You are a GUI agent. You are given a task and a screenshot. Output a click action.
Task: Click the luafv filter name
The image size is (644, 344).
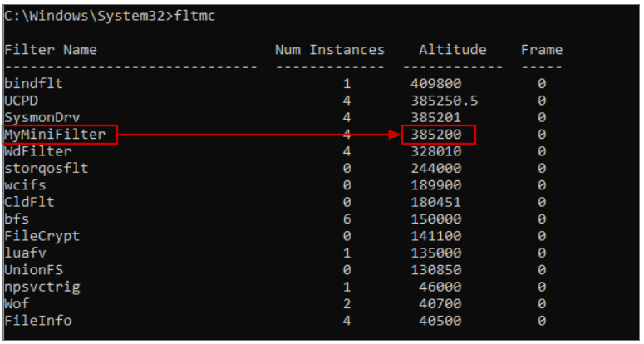point(26,253)
